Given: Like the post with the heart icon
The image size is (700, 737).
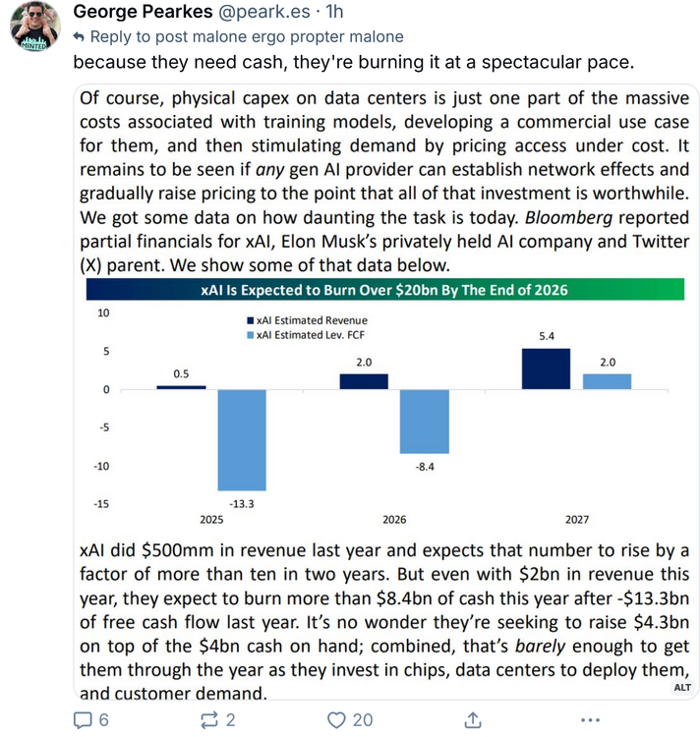Looking at the screenshot, I should pyautogui.click(x=336, y=719).
